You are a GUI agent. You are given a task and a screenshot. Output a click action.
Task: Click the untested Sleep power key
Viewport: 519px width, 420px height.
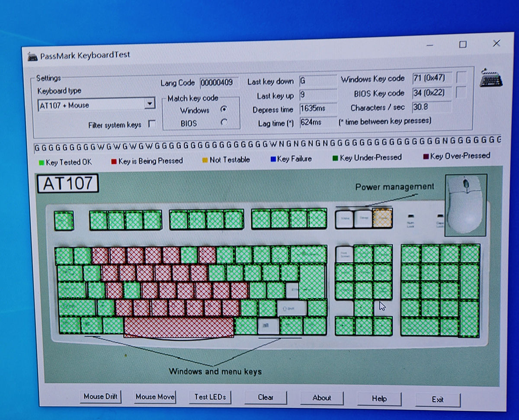[363, 218]
